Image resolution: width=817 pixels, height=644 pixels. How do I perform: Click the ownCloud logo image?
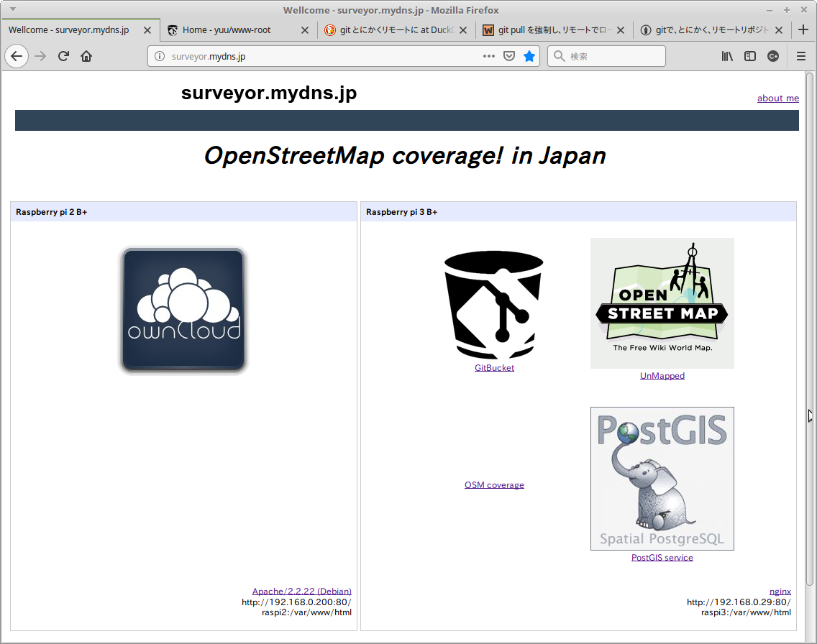point(183,310)
